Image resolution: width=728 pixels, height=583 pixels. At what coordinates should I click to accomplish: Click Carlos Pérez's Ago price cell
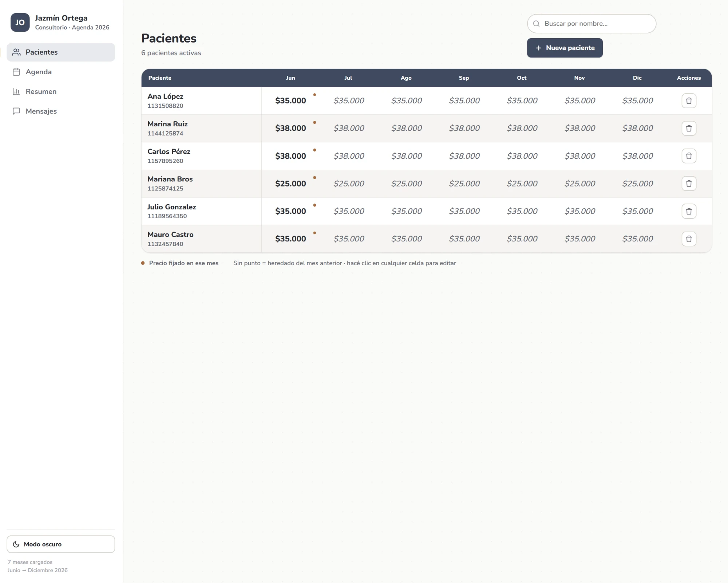pyautogui.click(x=406, y=156)
